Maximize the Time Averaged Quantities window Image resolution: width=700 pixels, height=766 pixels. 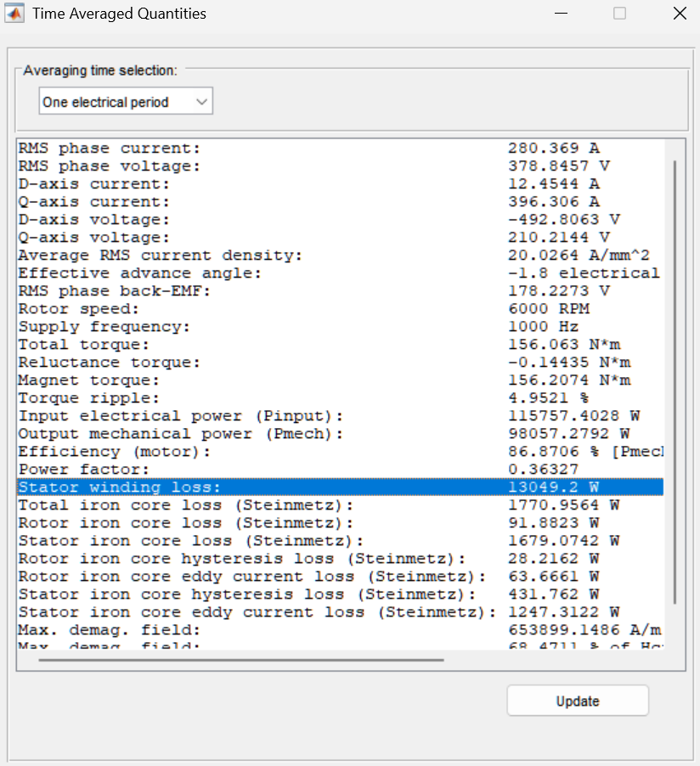[x=620, y=14]
